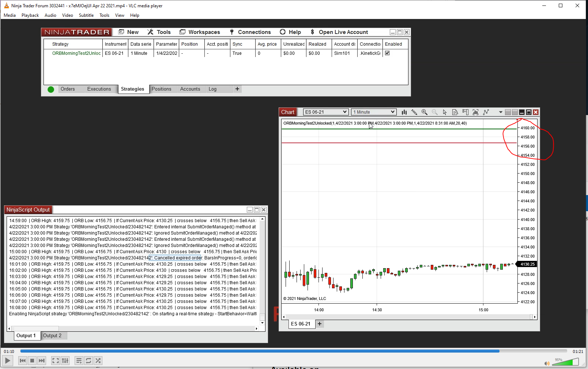588x369 pixels.
Task: Click Open Live Account
Action: click(x=339, y=32)
